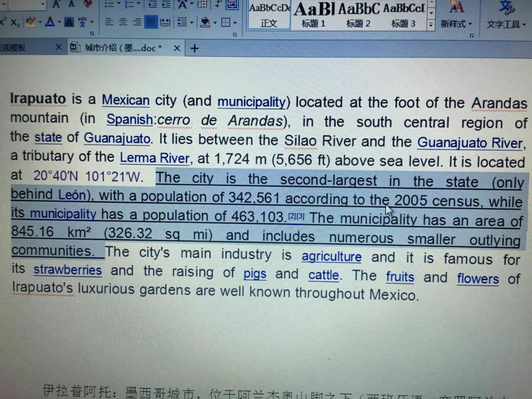
Task: Increase paragraph indent
Action: click(x=166, y=4)
